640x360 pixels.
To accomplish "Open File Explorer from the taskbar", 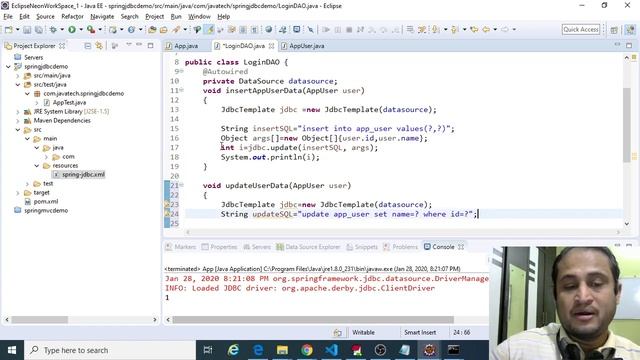I will point(282,350).
